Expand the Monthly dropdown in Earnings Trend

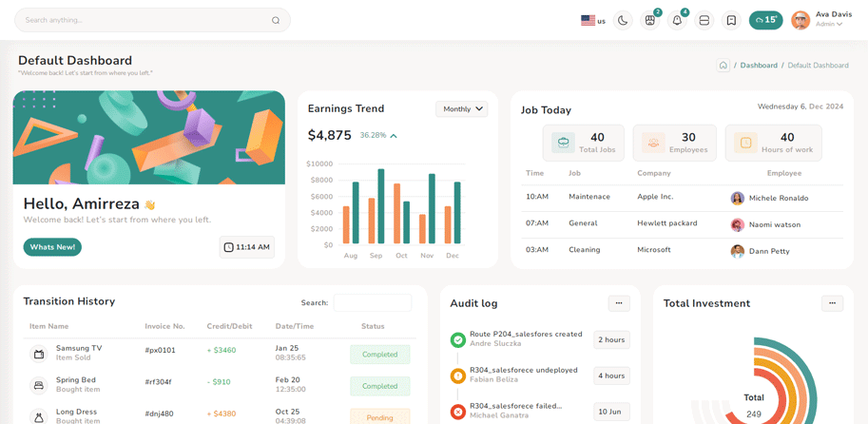(x=461, y=109)
